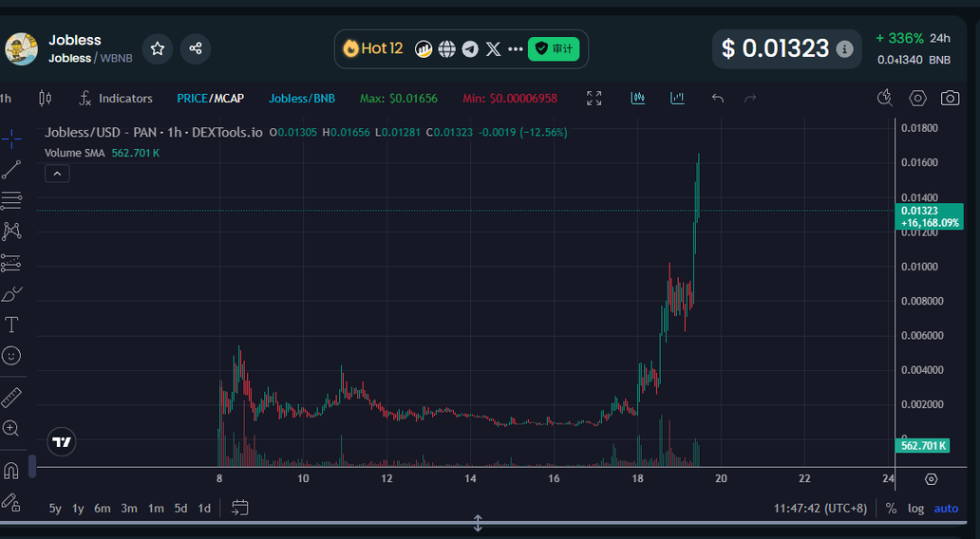Select the 5d time range
Screen dimensions: 980x539
coord(180,509)
